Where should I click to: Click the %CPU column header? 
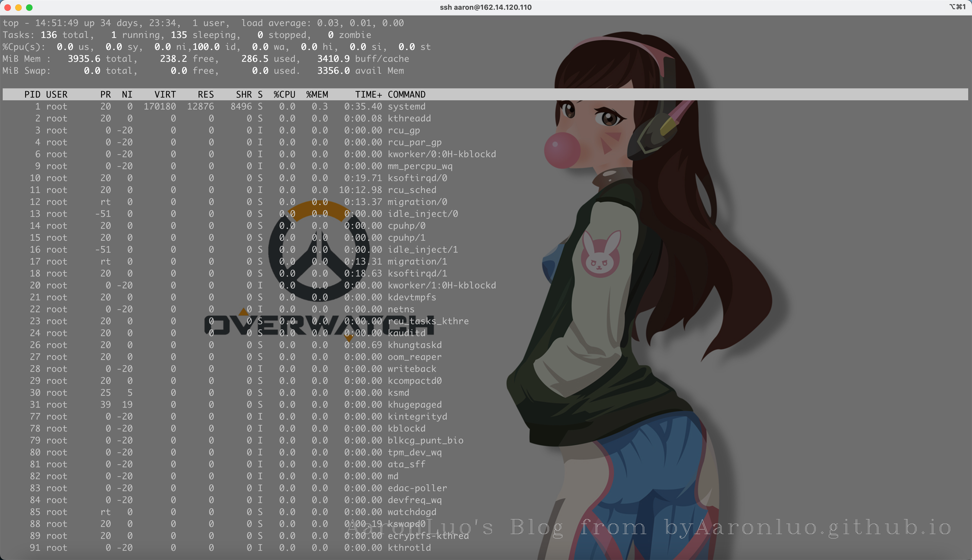coord(284,95)
